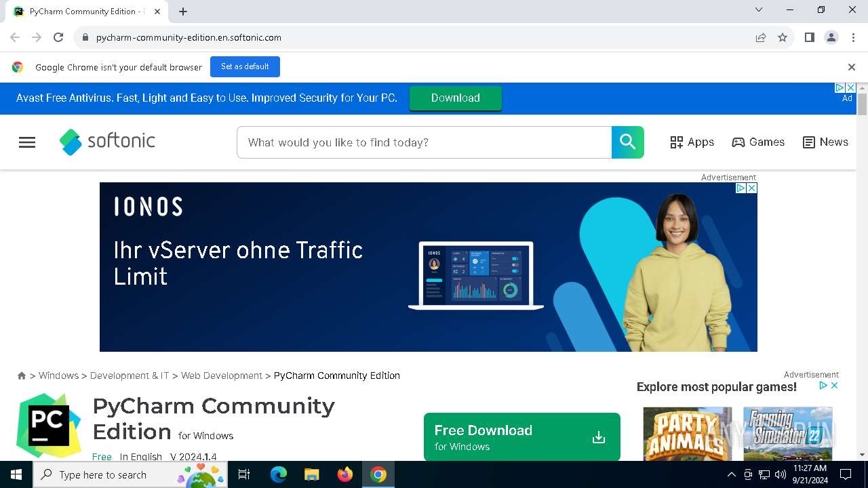Viewport: 868px width, 488px height.
Task: Click the address bar URL
Action: (189, 38)
